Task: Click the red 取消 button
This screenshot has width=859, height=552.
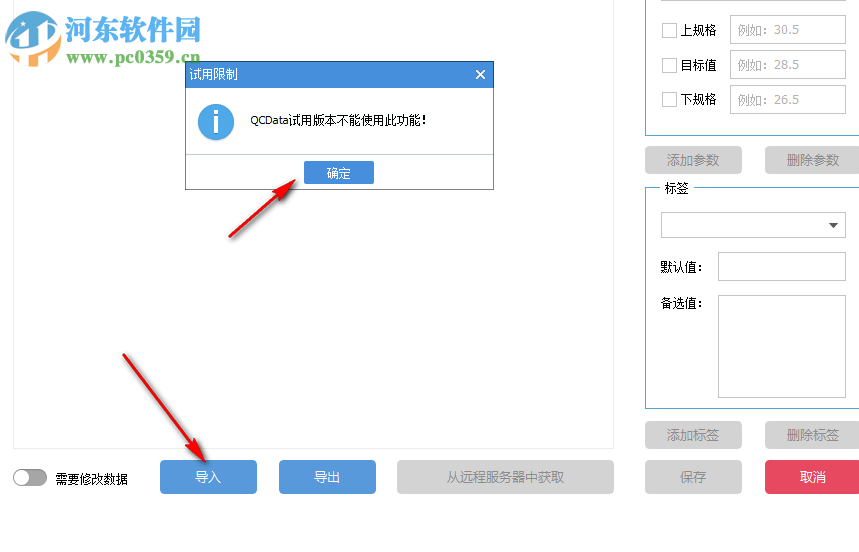Action: (x=812, y=477)
